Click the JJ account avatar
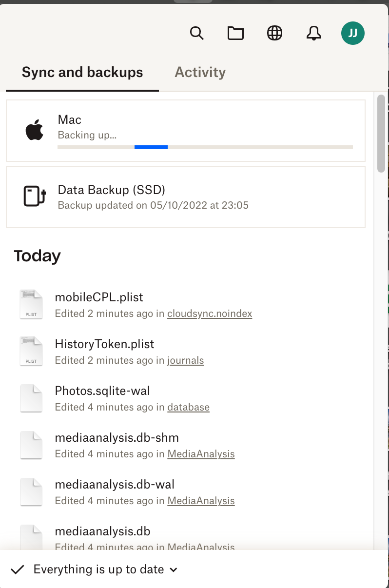 tap(352, 33)
